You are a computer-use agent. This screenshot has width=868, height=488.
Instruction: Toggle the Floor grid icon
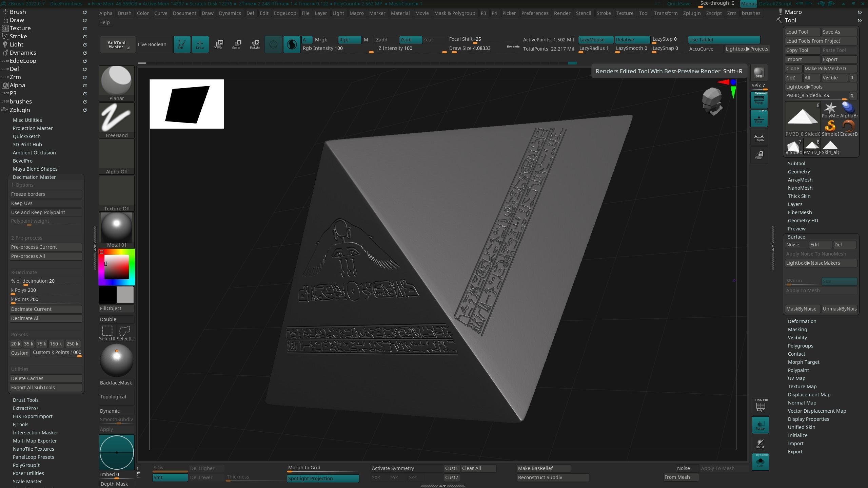point(759,119)
